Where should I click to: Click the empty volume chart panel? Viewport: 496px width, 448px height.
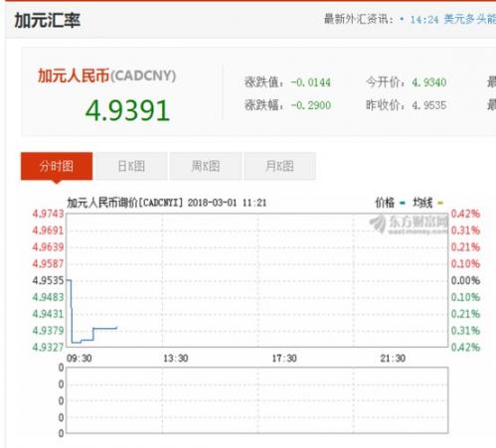257,400
